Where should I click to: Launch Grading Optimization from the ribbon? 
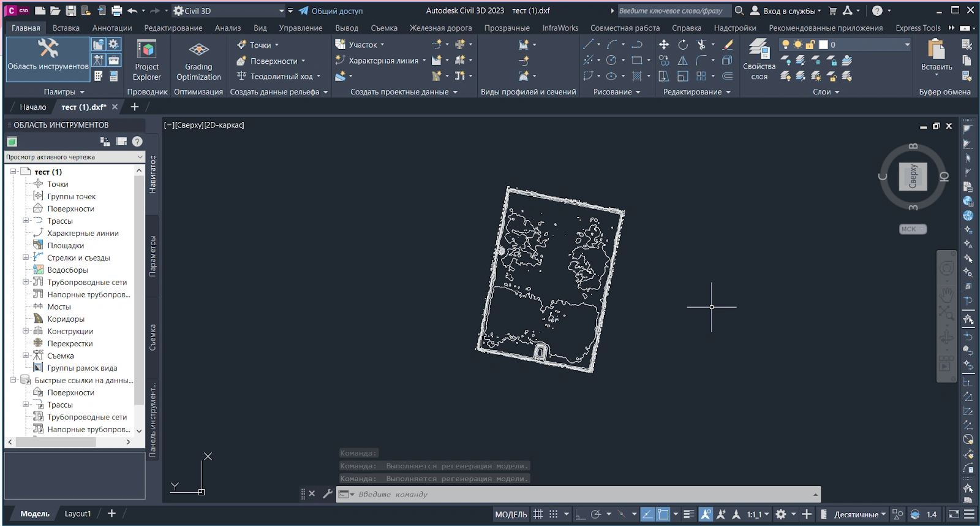(198, 60)
